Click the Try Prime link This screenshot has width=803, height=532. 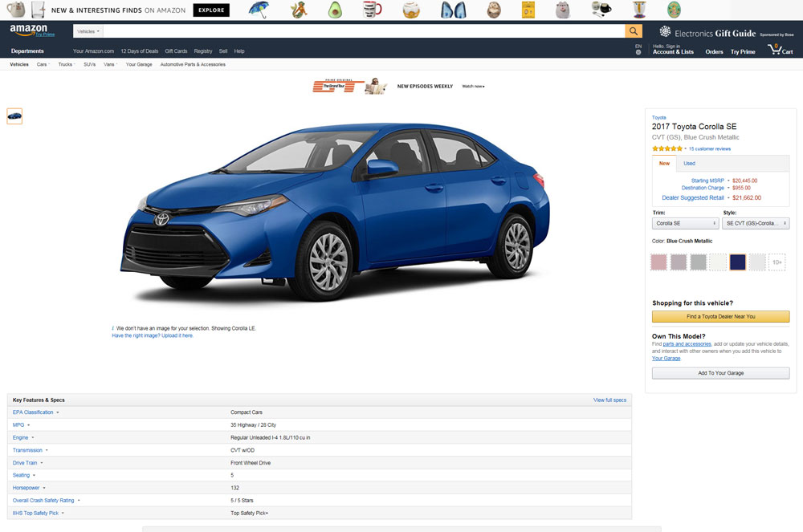click(x=743, y=51)
